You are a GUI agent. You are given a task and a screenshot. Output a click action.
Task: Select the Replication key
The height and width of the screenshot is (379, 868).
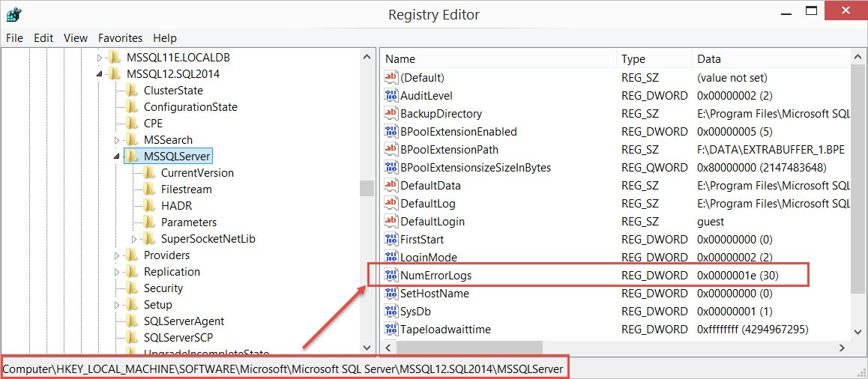pos(172,272)
